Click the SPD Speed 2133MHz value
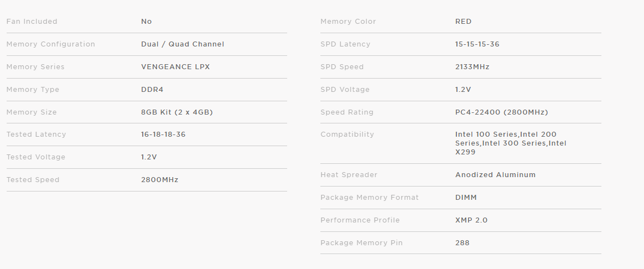 (x=472, y=67)
